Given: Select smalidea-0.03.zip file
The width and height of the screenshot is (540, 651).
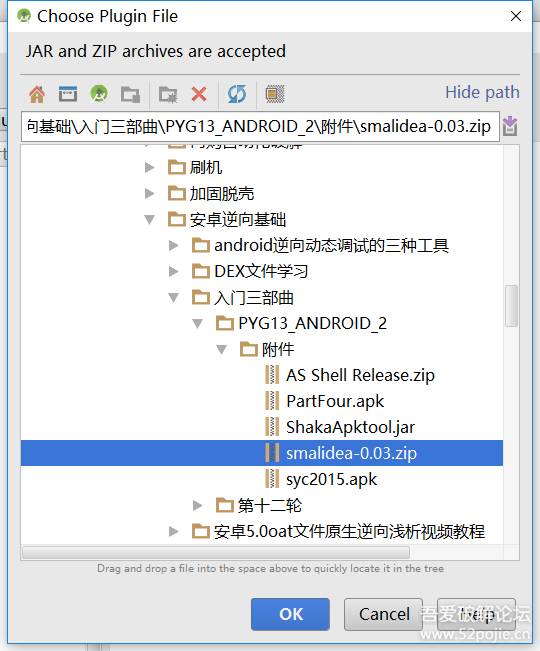Looking at the screenshot, I should pos(262,453).
